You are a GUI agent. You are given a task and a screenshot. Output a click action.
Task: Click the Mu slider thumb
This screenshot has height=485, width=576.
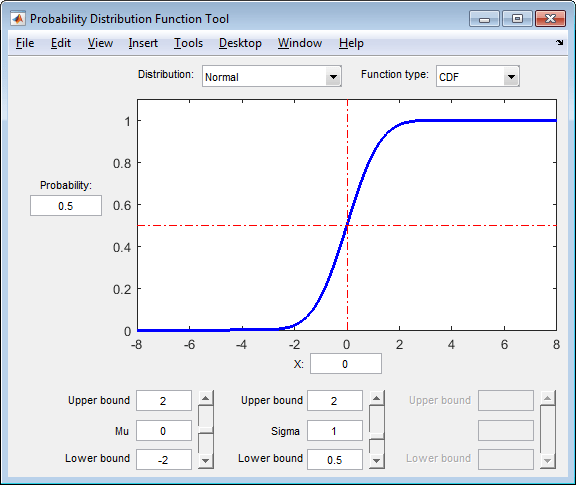coord(206,430)
